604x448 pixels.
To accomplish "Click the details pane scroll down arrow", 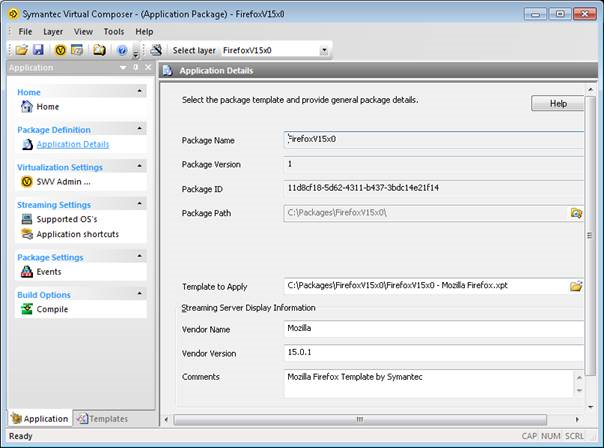I will click(x=590, y=407).
